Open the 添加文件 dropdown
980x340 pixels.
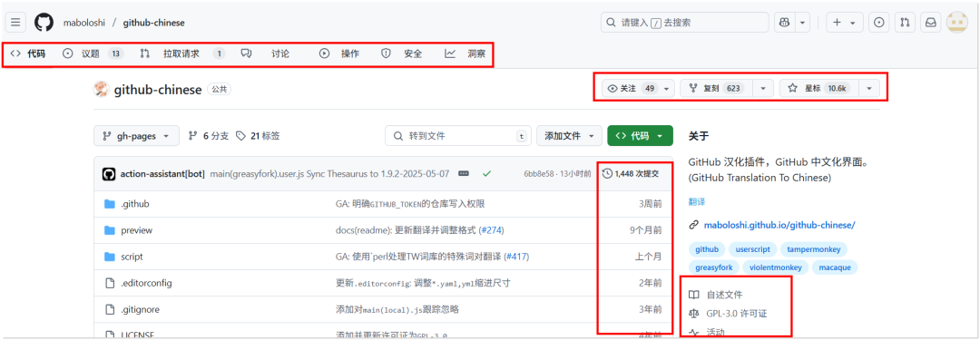[569, 136]
